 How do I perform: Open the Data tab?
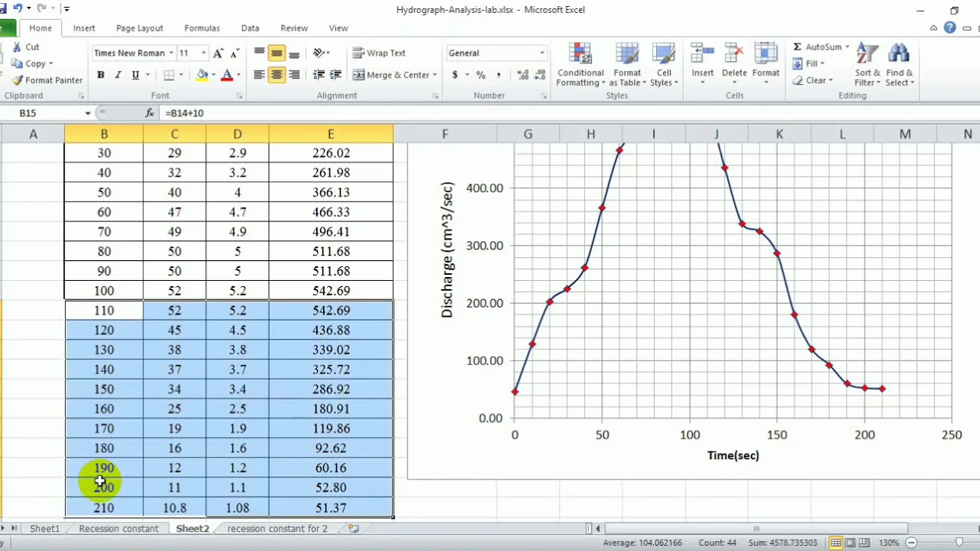click(x=250, y=28)
